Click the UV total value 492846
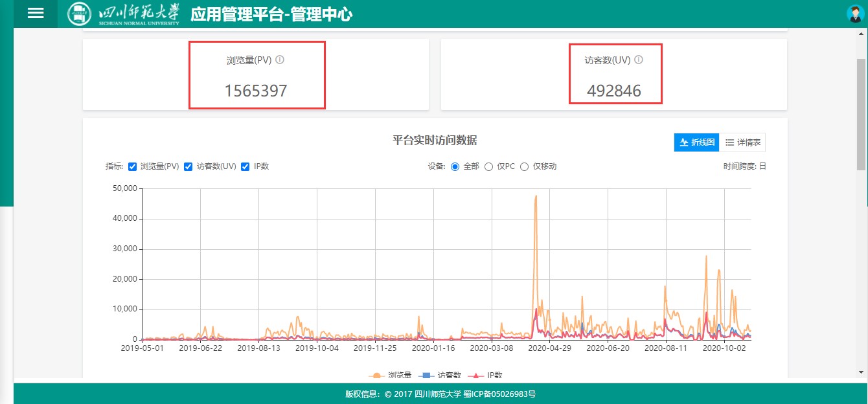The width and height of the screenshot is (868, 404). [x=614, y=91]
